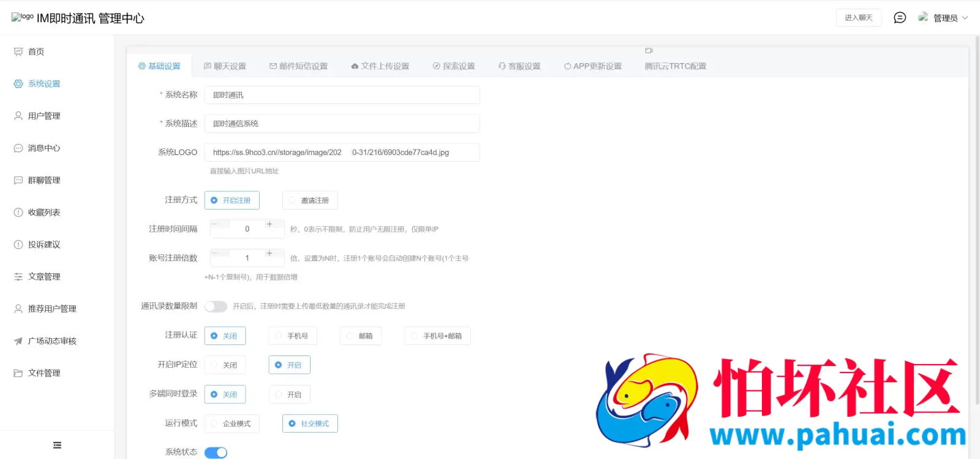The width and height of the screenshot is (980, 459).
Task: Switch to the 聊天设置 tab
Action: (225, 66)
